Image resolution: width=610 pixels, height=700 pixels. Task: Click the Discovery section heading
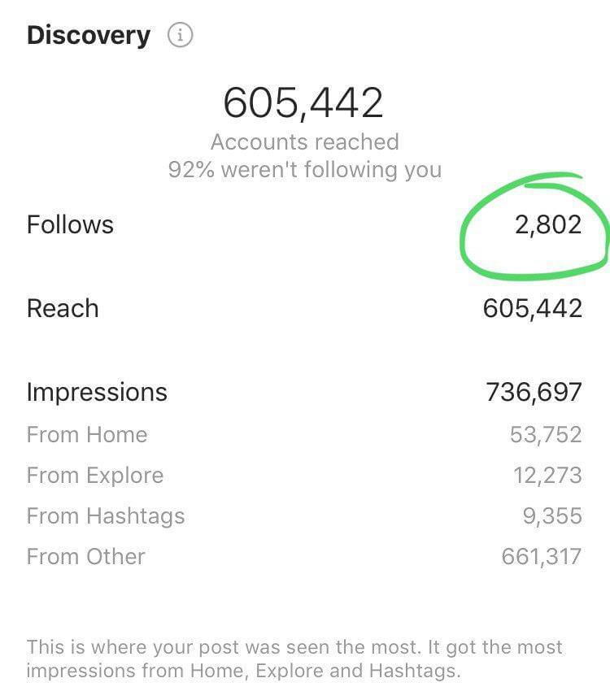[89, 36]
